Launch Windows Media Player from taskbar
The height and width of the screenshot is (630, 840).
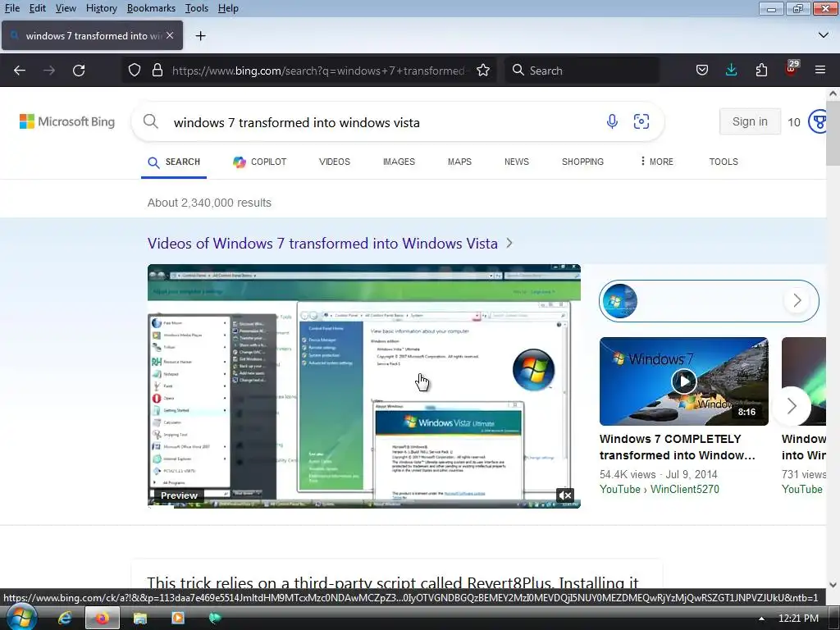coord(177,618)
